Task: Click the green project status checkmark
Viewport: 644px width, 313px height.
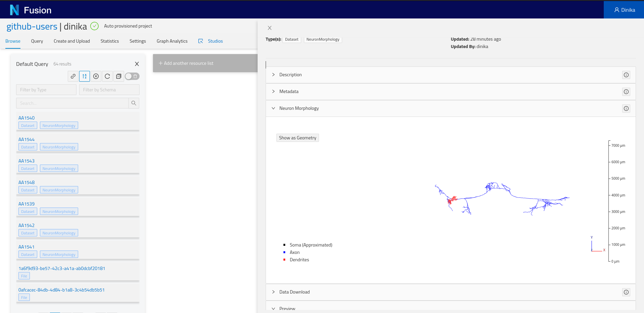Action: coord(95,26)
